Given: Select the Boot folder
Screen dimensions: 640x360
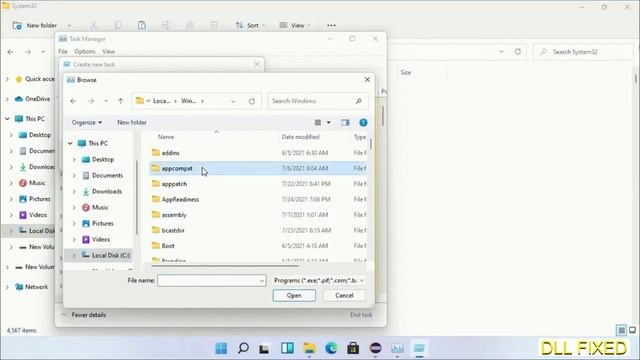Looking at the screenshot, I should tap(258, 246).
